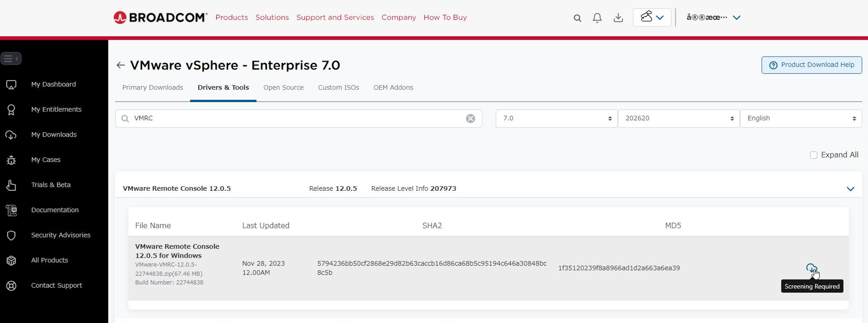Click the File Name column header
The image size is (868, 323).
[x=153, y=226]
